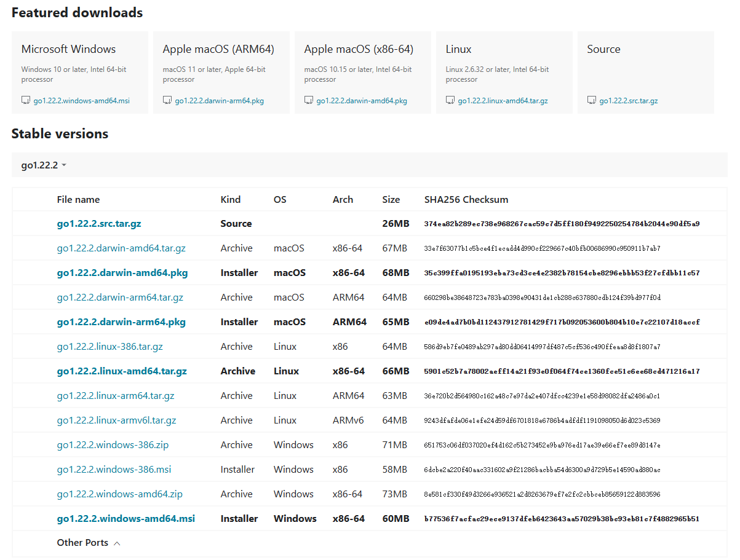Click the Arch column header
This screenshot has width=740, height=560.
[343, 200]
